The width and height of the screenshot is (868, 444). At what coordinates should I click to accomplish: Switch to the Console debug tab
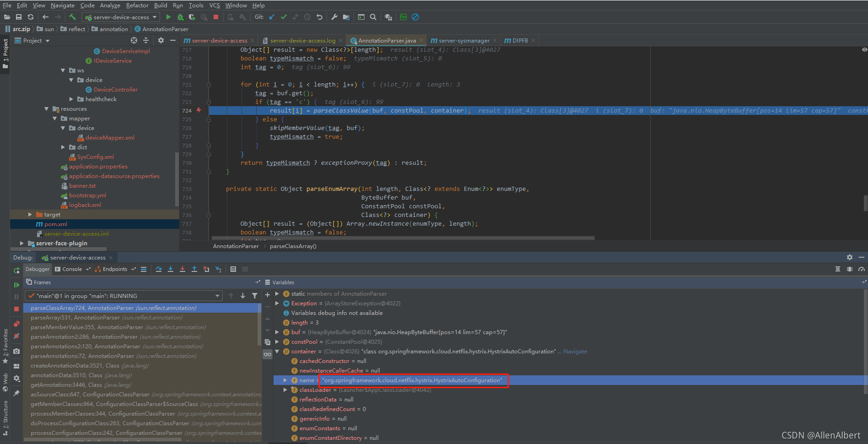[x=71, y=269]
